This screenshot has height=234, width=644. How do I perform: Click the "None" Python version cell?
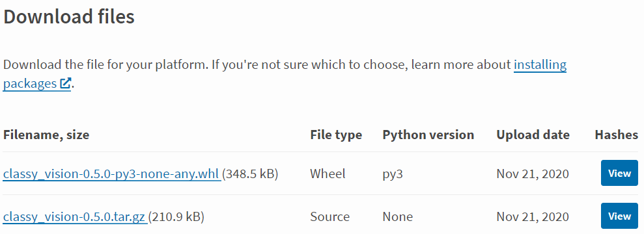click(397, 216)
